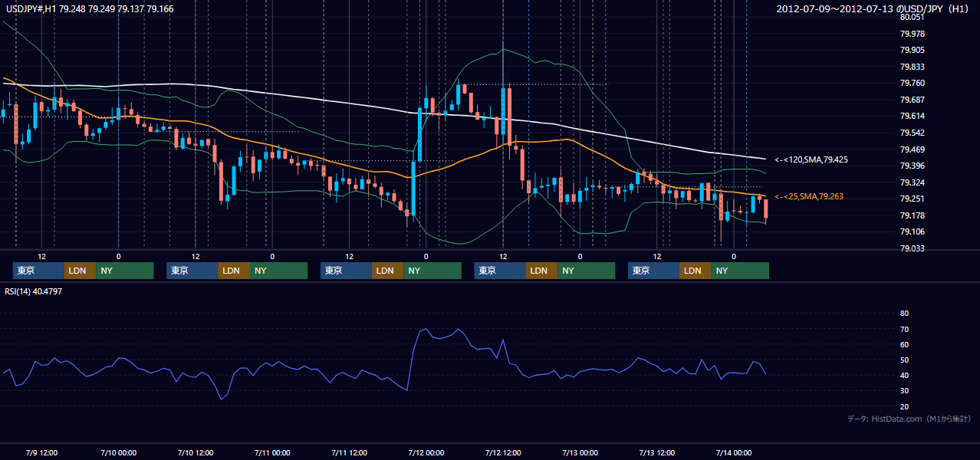The image size is (980, 460).
Task: Click the USDJPY#,H1 chart header text
Action: (x=89, y=8)
